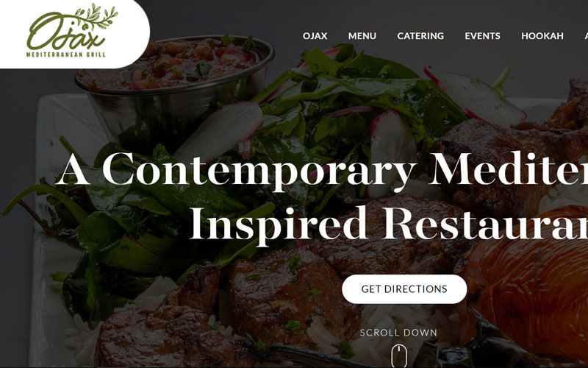The width and height of the screenshot is (588, 368).
Task: Click the mouse scroll indicator icon
Action: [x=399, y=355]
